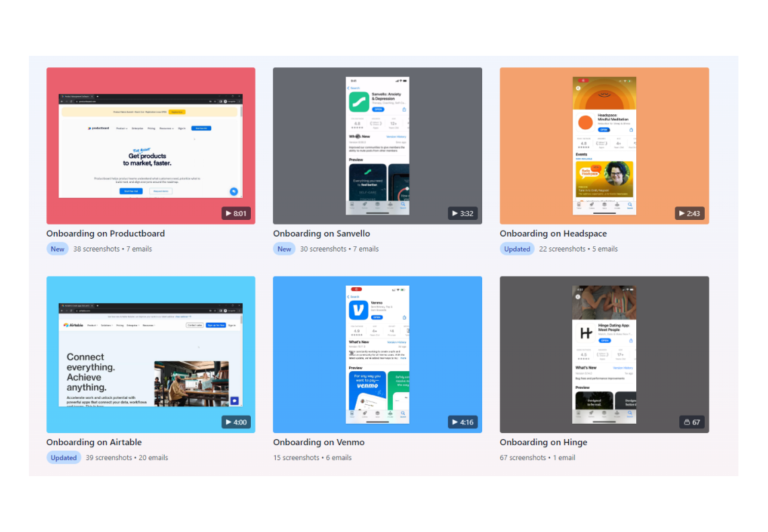
Task: Click the 'Onboarding on Airtable' title
Action: (94, 443)
